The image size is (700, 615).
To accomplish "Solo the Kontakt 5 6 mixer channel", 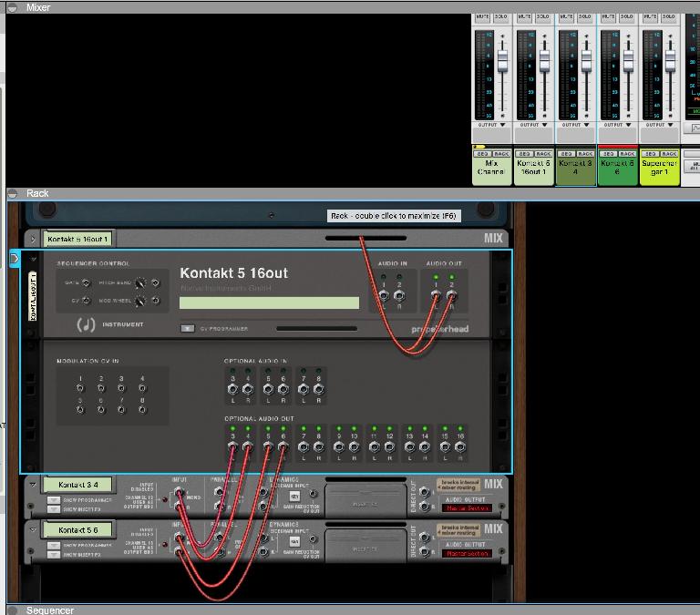I will click(627, 17).
